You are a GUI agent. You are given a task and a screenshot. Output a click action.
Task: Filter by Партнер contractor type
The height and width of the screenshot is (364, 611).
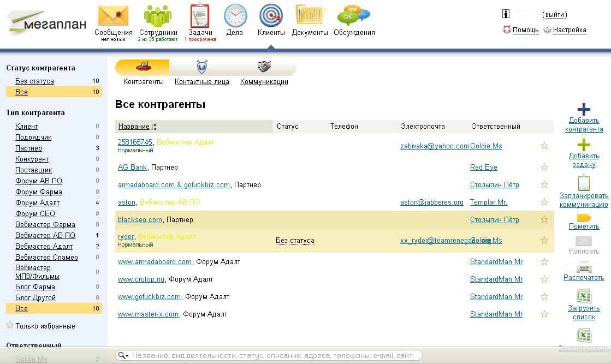pos(28,148)
